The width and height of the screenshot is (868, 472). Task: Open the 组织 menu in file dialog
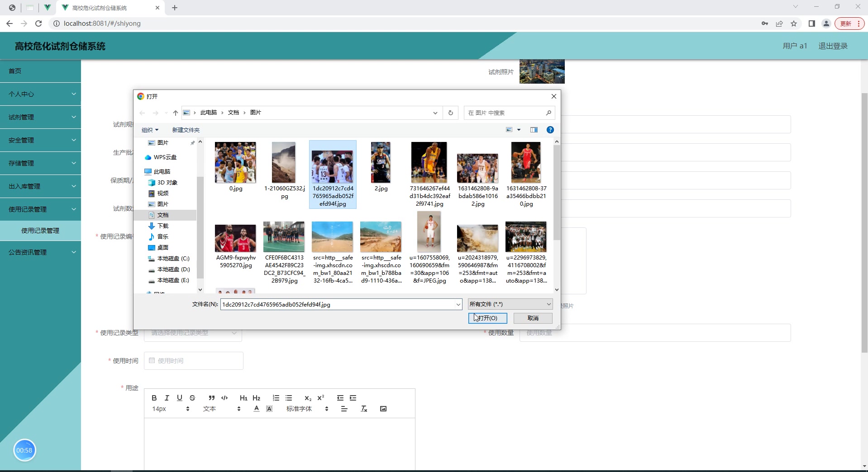coord(150,130)
